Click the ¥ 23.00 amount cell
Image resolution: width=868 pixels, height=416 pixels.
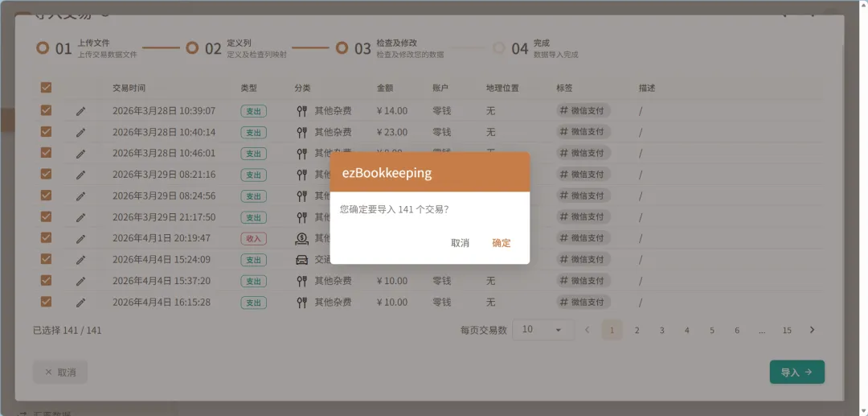(392, 133)
